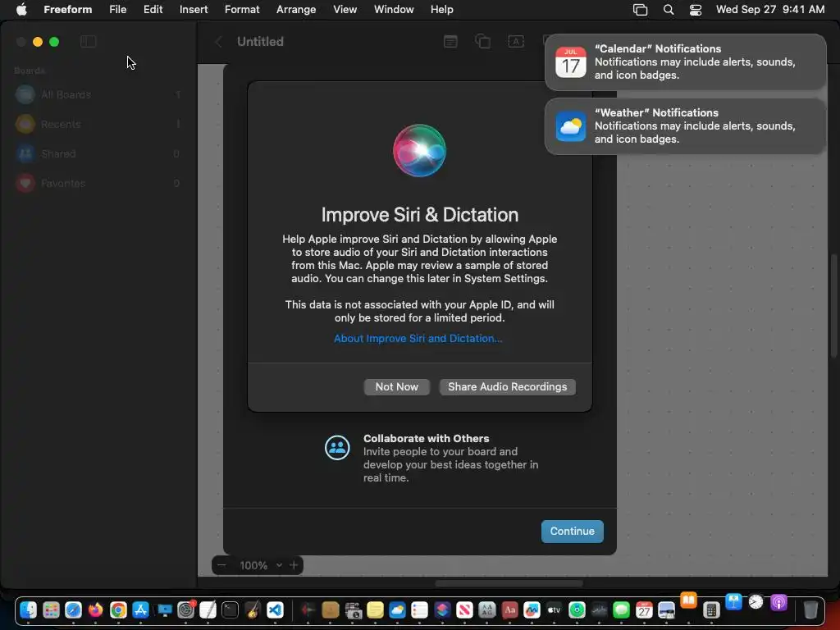Zoom in with the plus button
840x630 pixels.
pos(294,565)
